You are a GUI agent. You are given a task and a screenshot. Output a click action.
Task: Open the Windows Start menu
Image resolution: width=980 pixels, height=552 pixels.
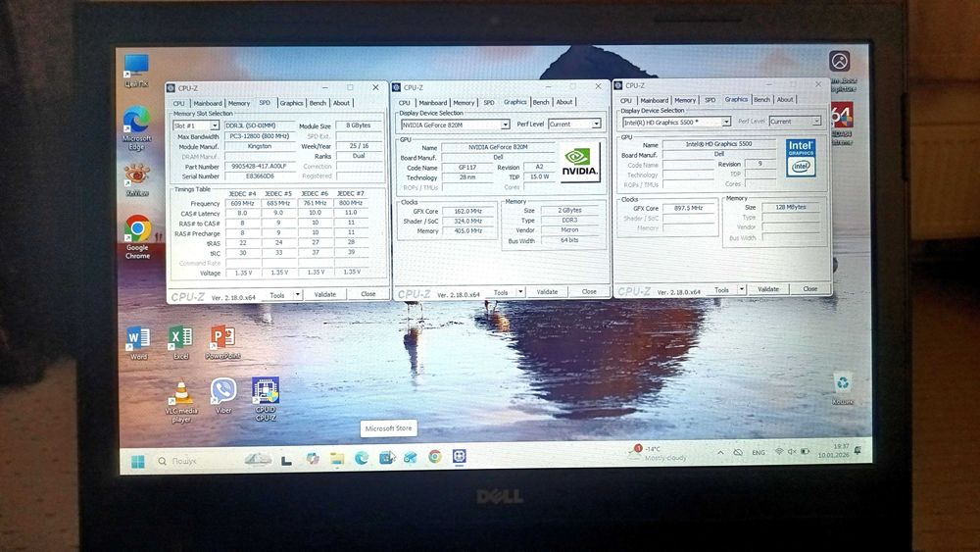click(x=138, y=462)
